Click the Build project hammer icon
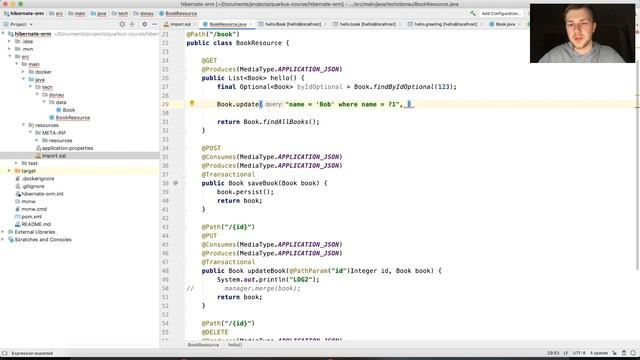This screenshot has width=640, height=360. 473,13
